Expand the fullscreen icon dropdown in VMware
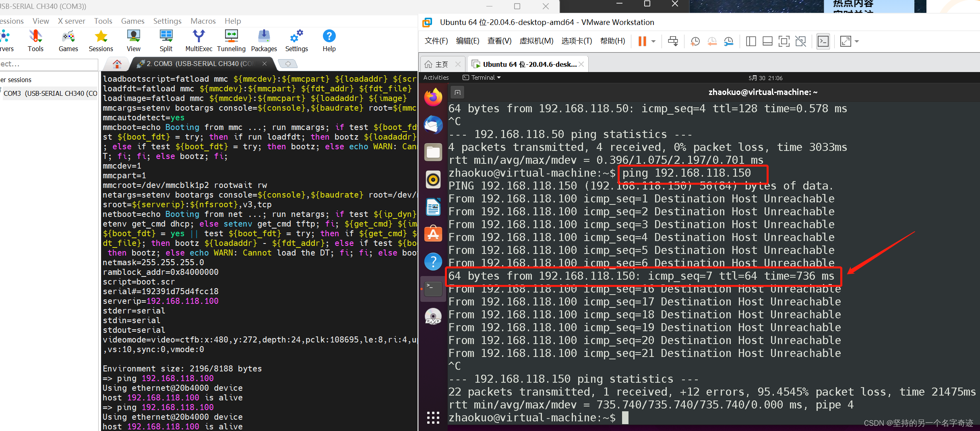The width and height of the screenshot is (980, 431). click(857, 41)
